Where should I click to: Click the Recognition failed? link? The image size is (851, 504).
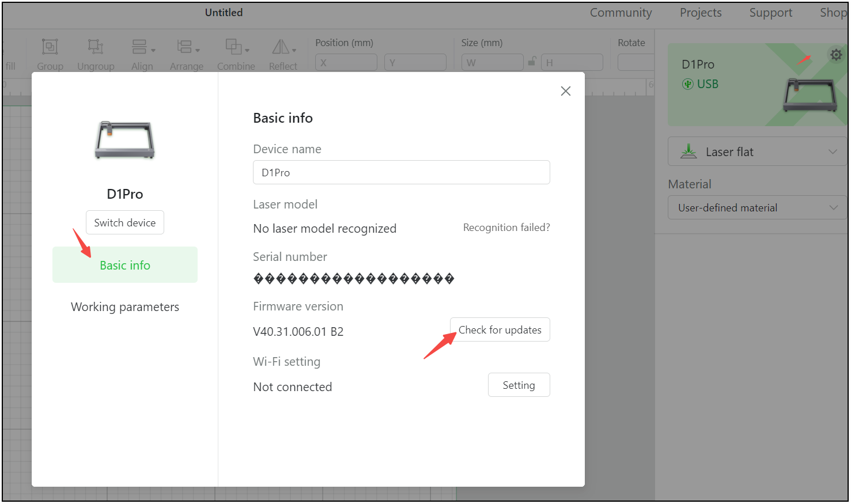tap(506, 228)
